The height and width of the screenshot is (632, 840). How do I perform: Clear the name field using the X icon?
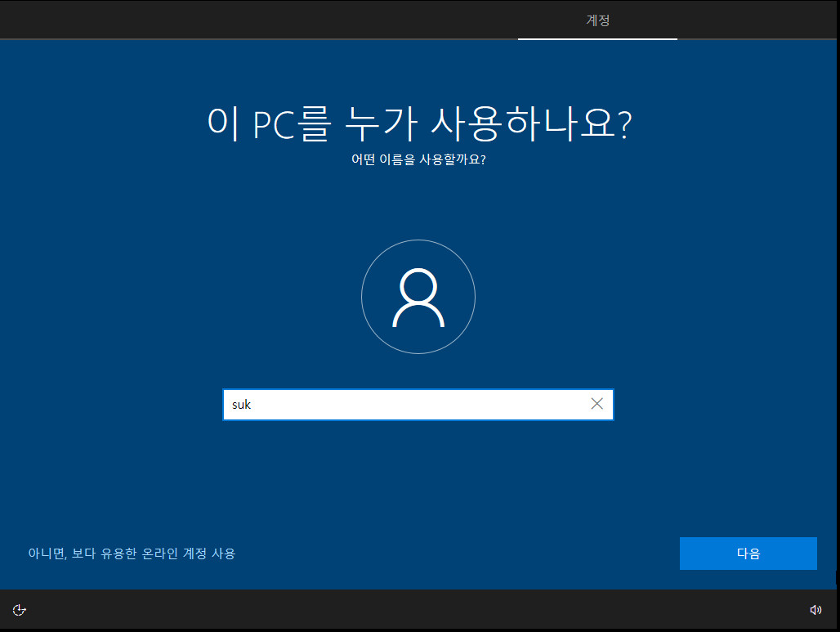(596, 404)
